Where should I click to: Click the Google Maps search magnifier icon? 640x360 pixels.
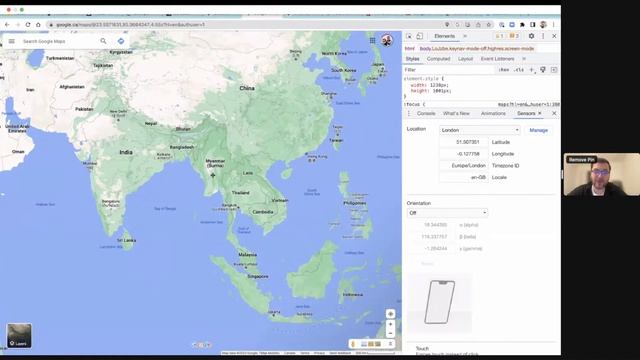pyautogui.click(x=103, y=41)
